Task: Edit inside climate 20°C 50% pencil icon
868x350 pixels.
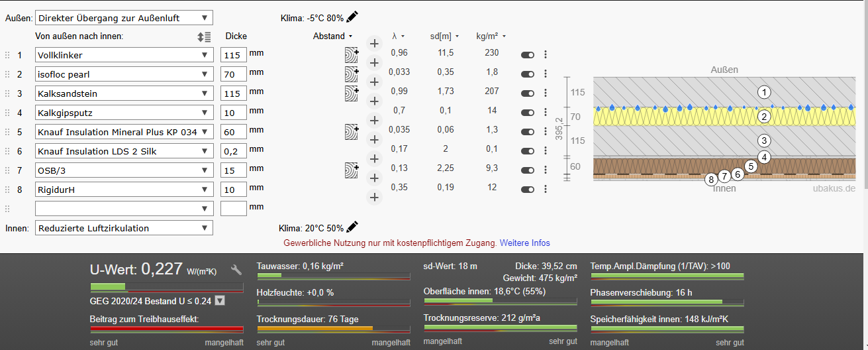Action: (353, 227)
